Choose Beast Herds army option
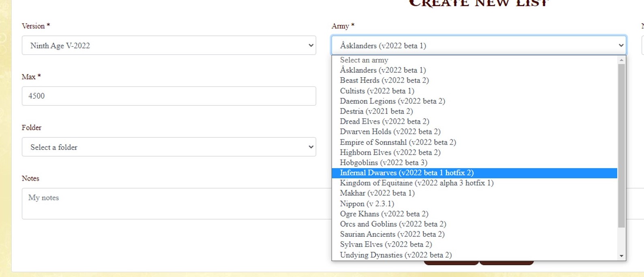This screenshot has width=644, height=277. 384,80
